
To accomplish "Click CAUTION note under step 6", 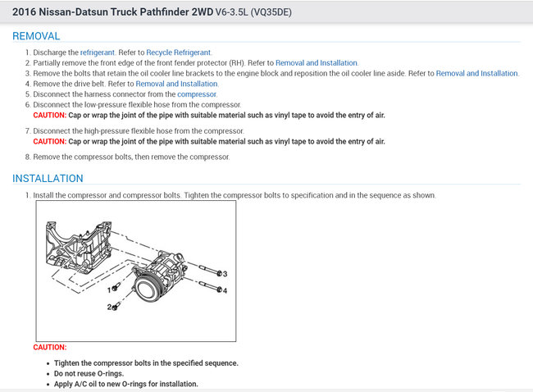I will tap(209, 116).
